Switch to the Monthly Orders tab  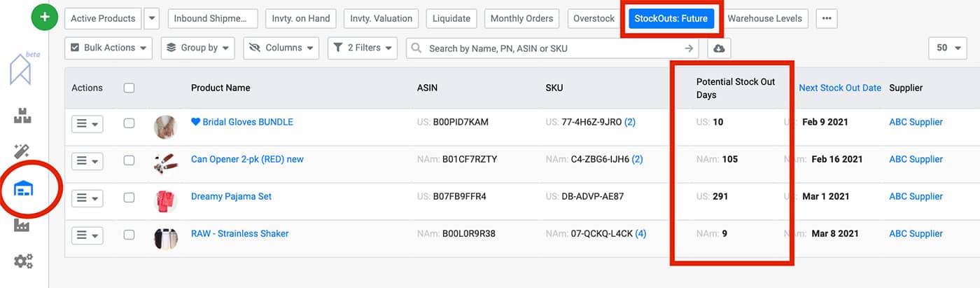click(521, 19)
